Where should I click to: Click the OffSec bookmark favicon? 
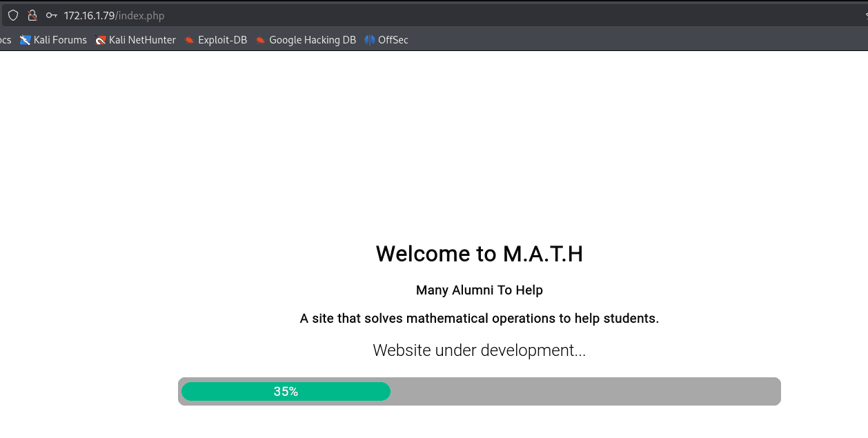[x=370, y=40]
